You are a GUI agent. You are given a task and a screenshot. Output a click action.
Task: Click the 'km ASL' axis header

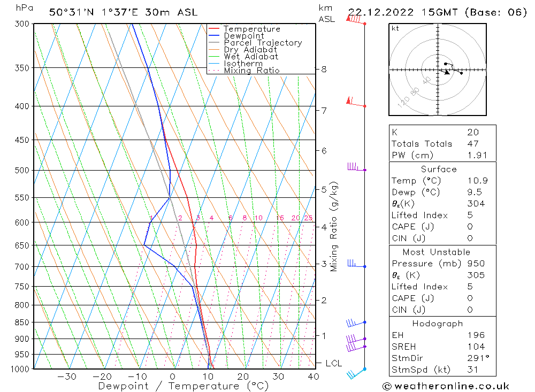coord(326,14)
